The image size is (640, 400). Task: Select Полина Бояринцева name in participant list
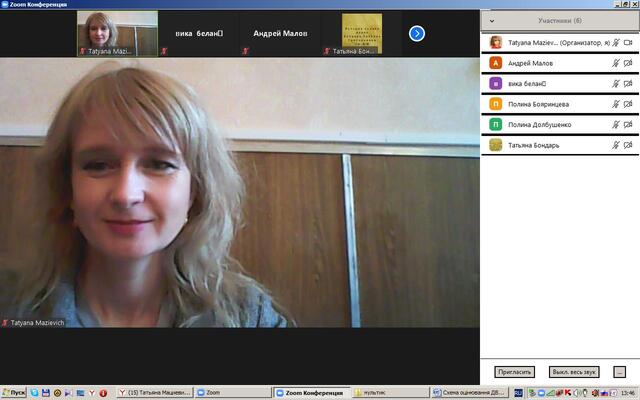(538, 104)
